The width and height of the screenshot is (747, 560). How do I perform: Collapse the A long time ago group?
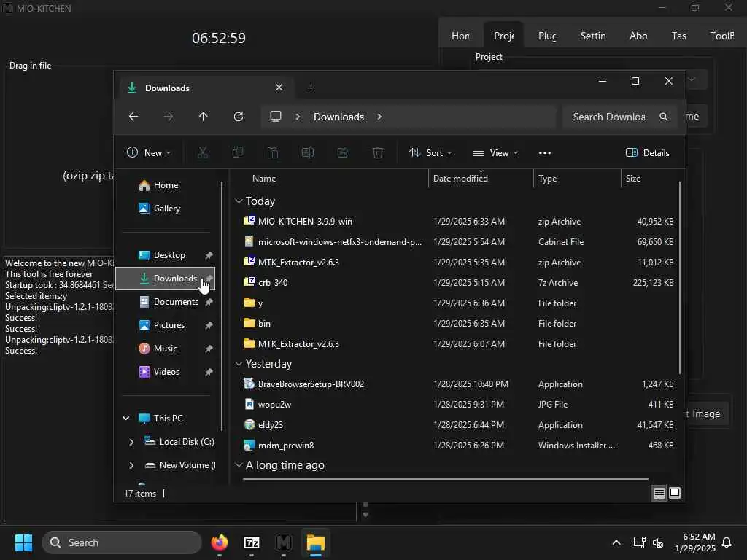239,465
